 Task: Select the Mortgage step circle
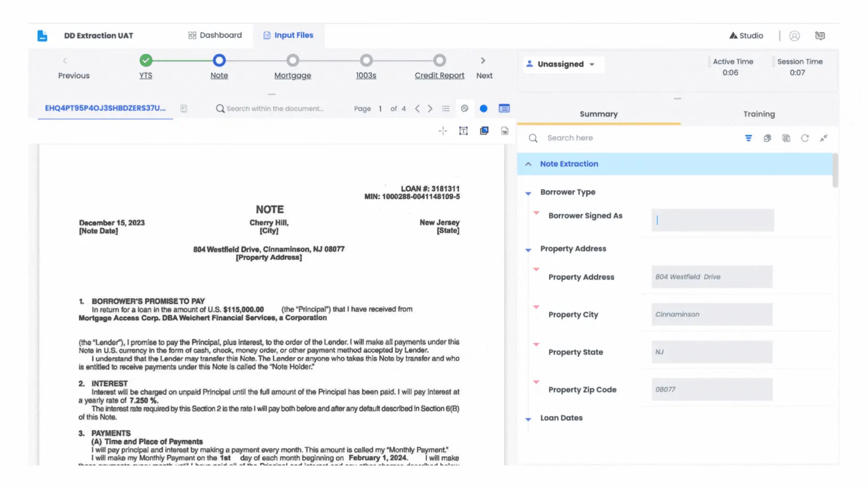[x=293, y=60]
